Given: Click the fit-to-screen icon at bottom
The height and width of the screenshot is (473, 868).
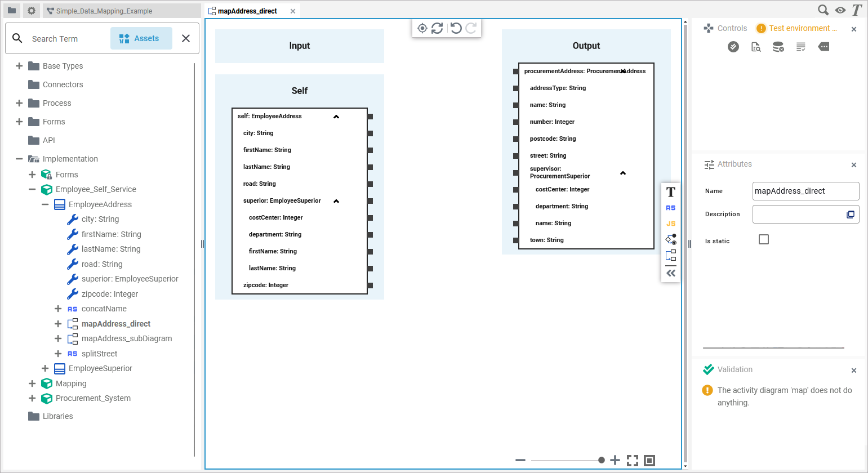Looking at the screenshot, I should (633, 461).
